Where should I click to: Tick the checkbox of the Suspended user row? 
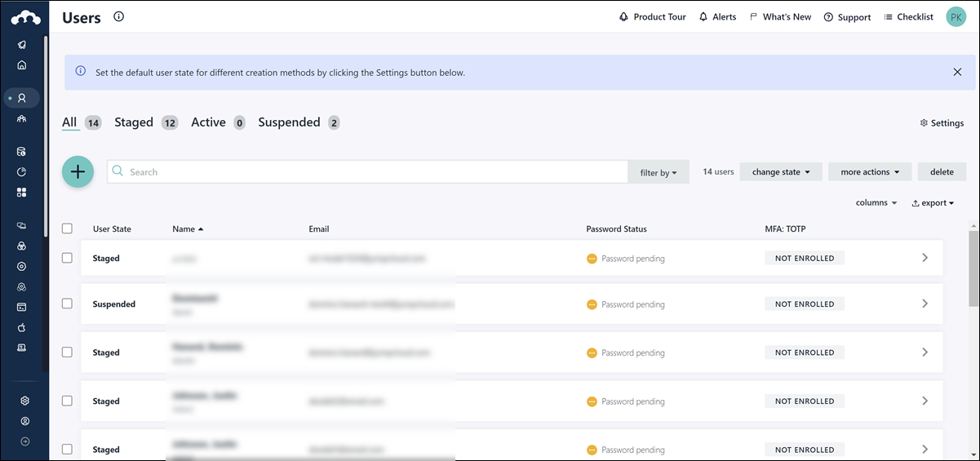tap(67, 304)
